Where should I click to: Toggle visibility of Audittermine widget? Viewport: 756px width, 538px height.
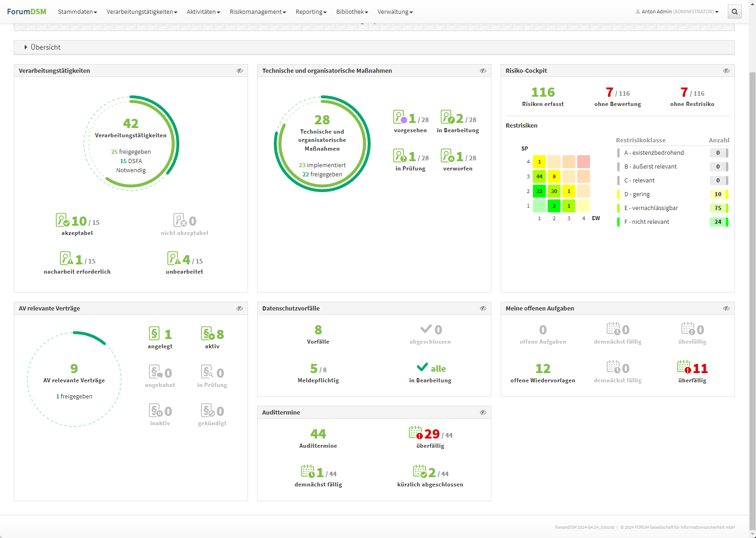point(483,412)
